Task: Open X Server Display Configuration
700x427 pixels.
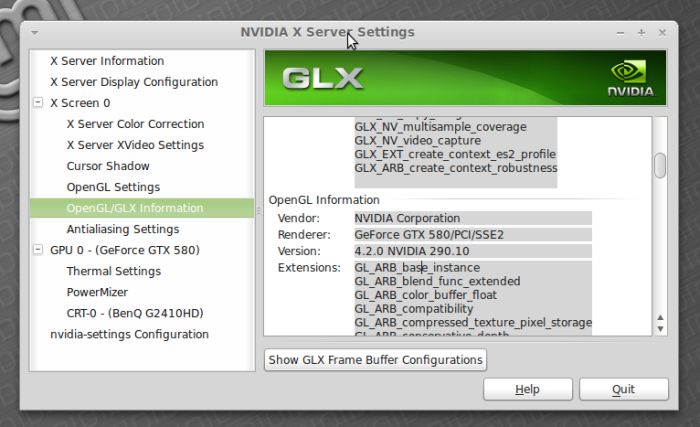Action: click(134, 82)
